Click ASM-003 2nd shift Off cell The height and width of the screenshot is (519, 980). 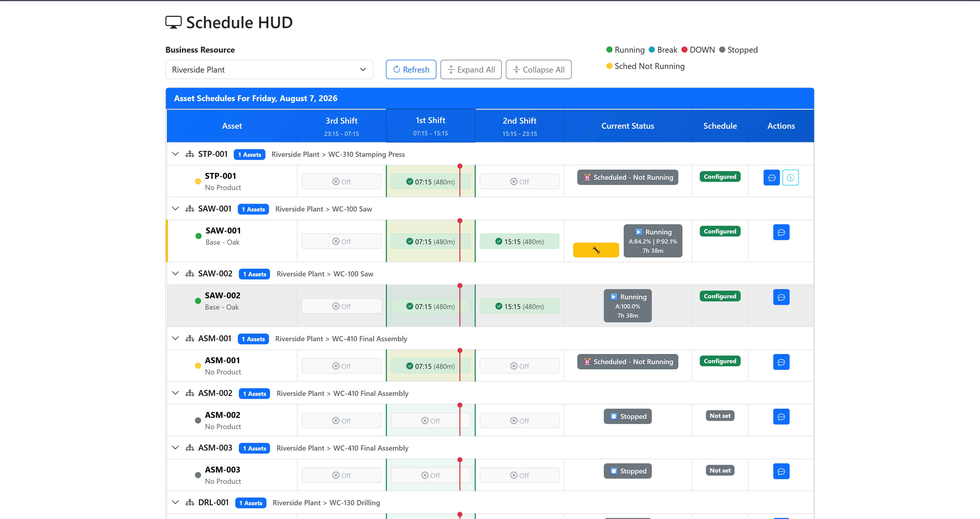pos(519,475)
